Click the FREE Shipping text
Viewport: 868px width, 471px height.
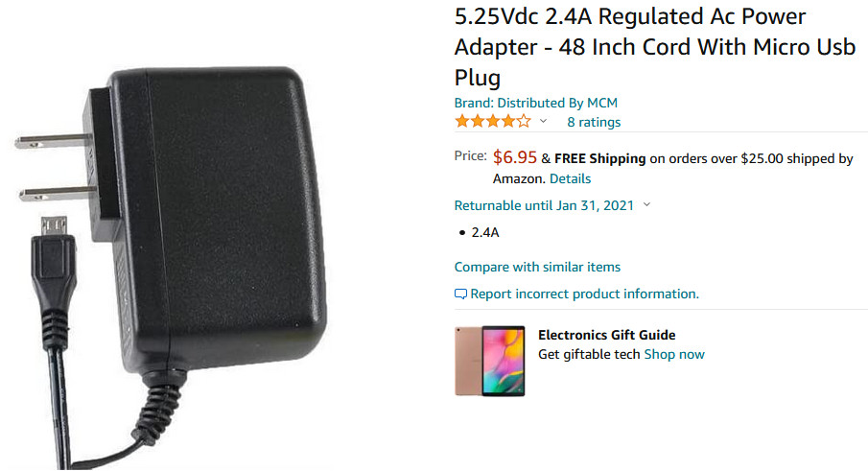pos(600,159)
